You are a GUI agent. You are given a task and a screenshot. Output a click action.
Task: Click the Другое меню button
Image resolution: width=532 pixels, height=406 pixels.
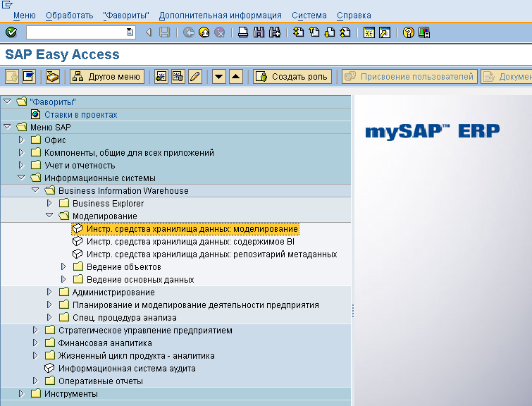pos(107,76)
